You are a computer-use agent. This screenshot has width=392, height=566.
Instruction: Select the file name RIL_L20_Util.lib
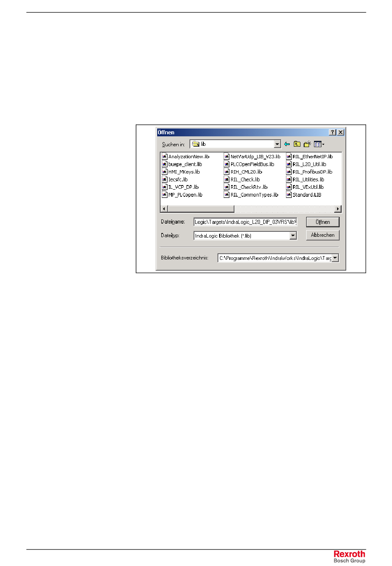[309, 164]
